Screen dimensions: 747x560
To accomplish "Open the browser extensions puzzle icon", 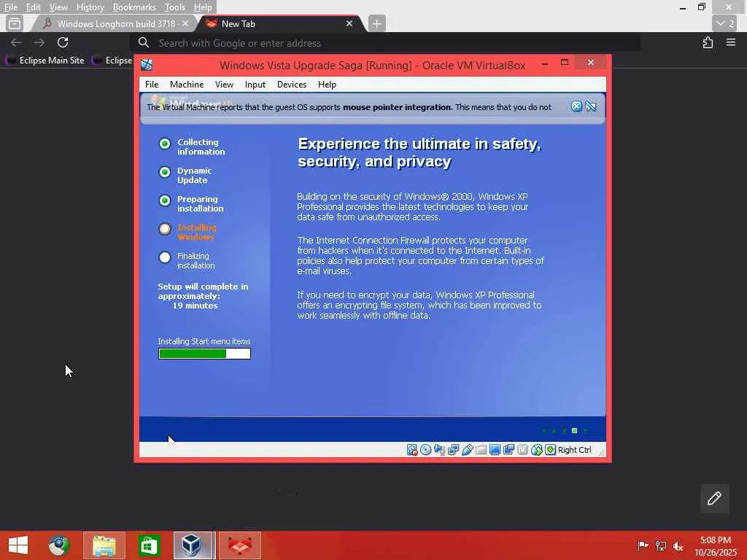I will point(708,42).
